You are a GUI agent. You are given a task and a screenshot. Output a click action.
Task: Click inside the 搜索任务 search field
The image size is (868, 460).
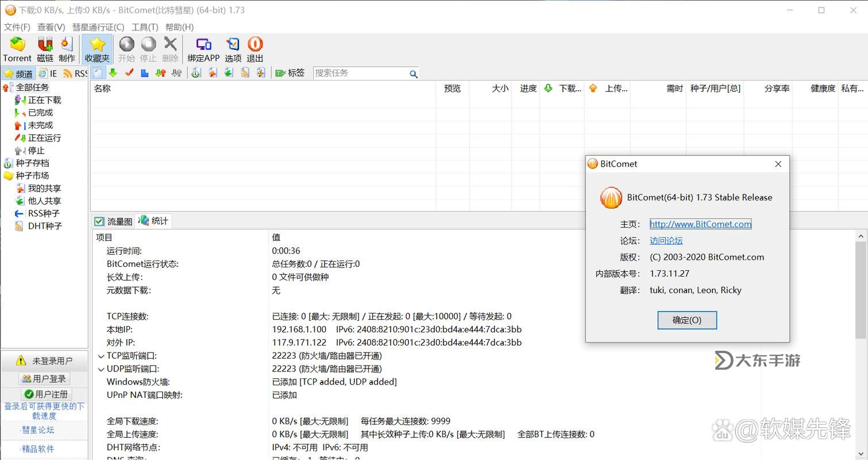point(360,73)
